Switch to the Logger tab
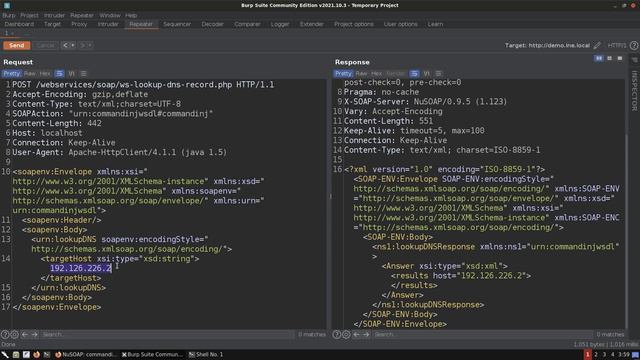Viewport: 640px width, 360px height. pos(280,24)
